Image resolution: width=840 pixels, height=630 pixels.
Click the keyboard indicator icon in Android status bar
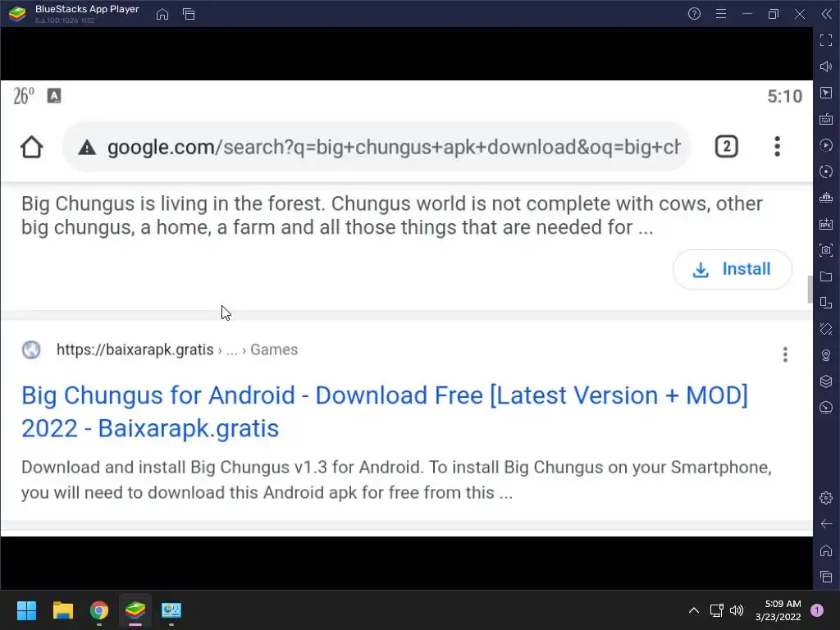(x=54, y=96)
